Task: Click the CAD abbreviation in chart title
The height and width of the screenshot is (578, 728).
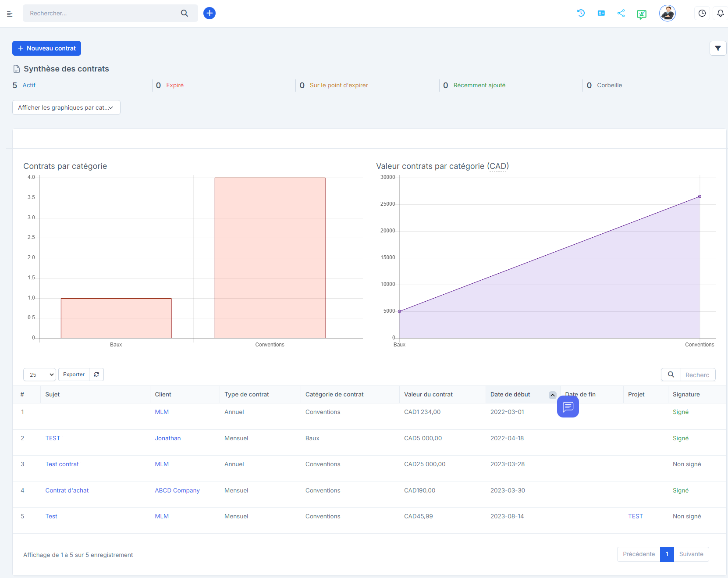Action: tap(498, 166)
